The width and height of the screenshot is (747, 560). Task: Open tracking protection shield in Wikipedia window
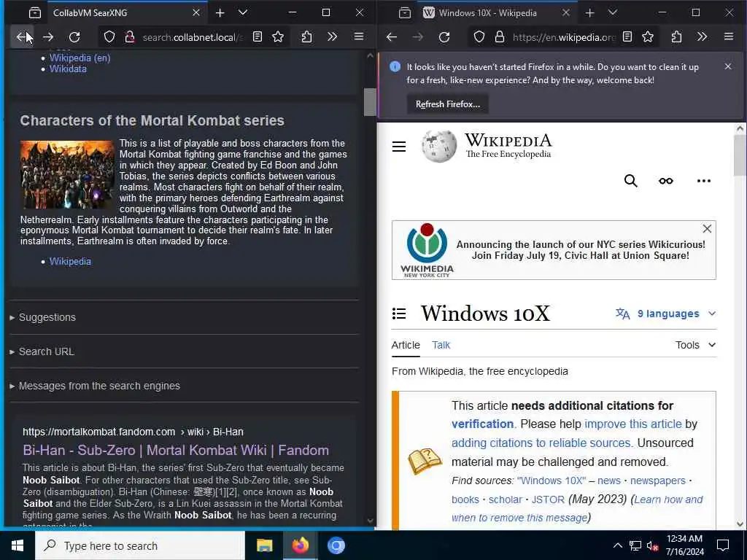[479, 36]
